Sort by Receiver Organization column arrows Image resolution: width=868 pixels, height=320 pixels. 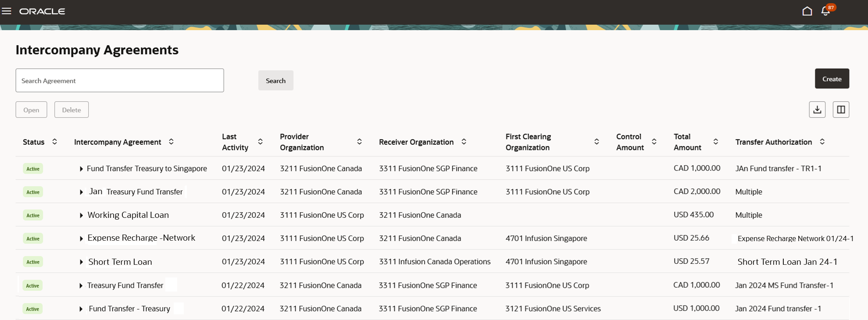point(464,142)
